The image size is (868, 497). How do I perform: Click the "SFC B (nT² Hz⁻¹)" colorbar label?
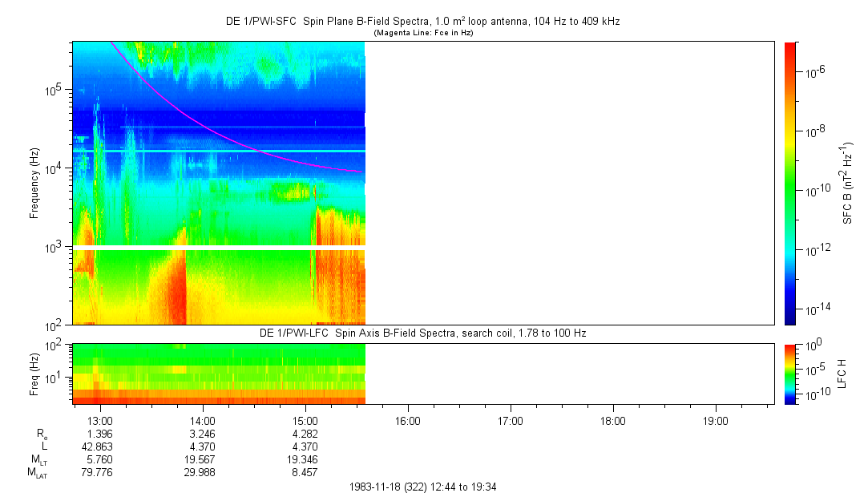pos(846,183)
